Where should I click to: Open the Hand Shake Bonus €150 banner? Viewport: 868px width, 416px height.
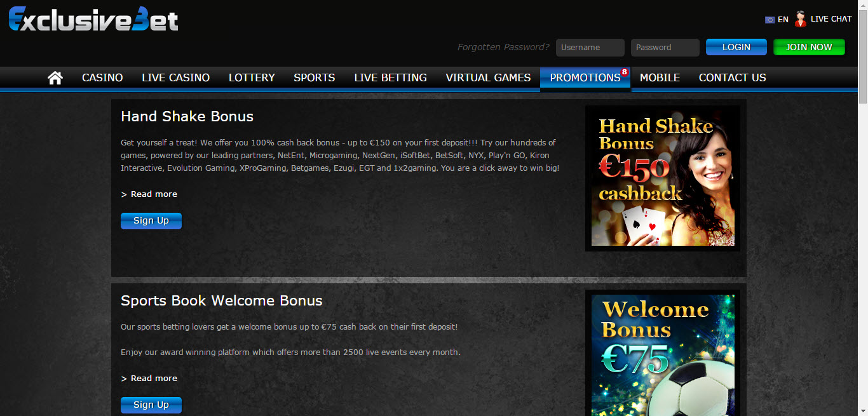pos(663,178)
